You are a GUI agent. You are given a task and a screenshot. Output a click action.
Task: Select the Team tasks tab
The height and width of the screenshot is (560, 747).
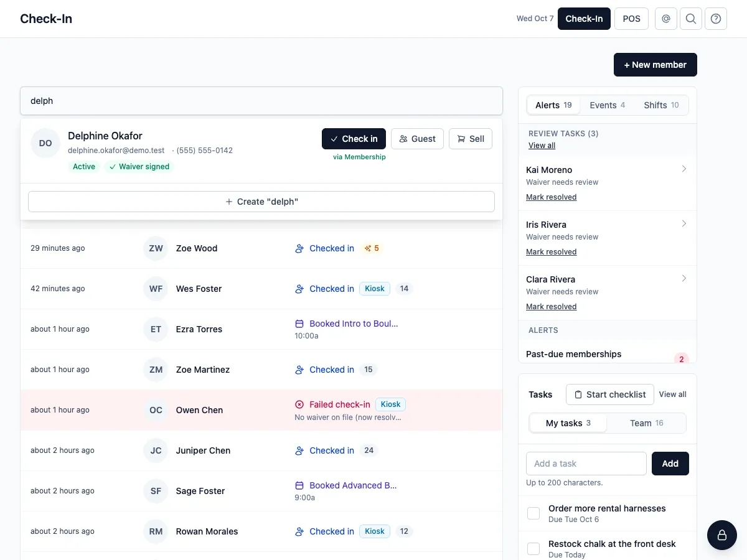647,423
